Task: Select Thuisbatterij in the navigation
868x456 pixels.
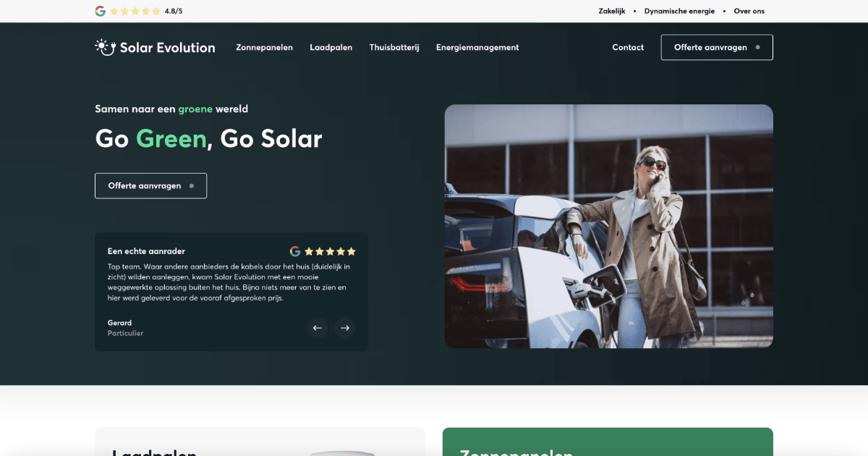Action: (394, 47)
